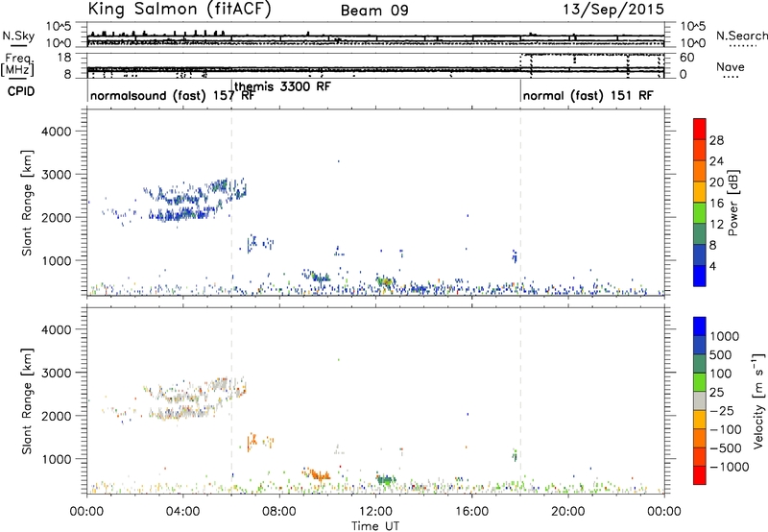This screenshot has height=532, width=768.
Task: Click the date '13/Sep/2015'
Action: click(613, 10)
